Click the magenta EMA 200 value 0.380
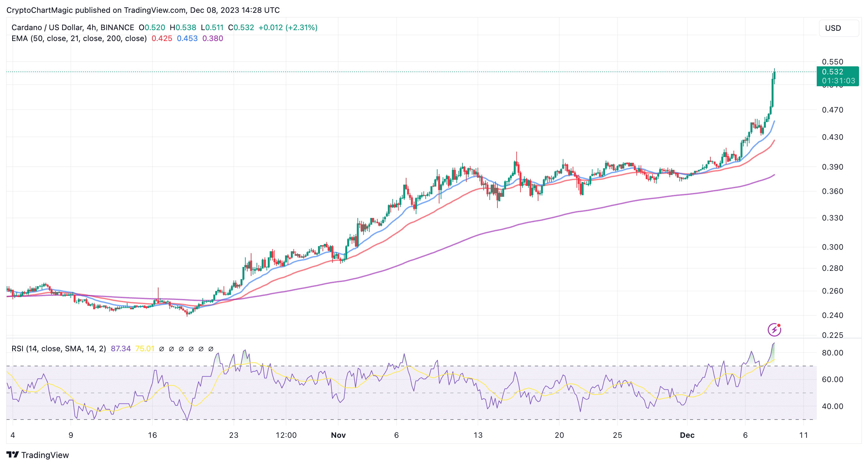 213,38
